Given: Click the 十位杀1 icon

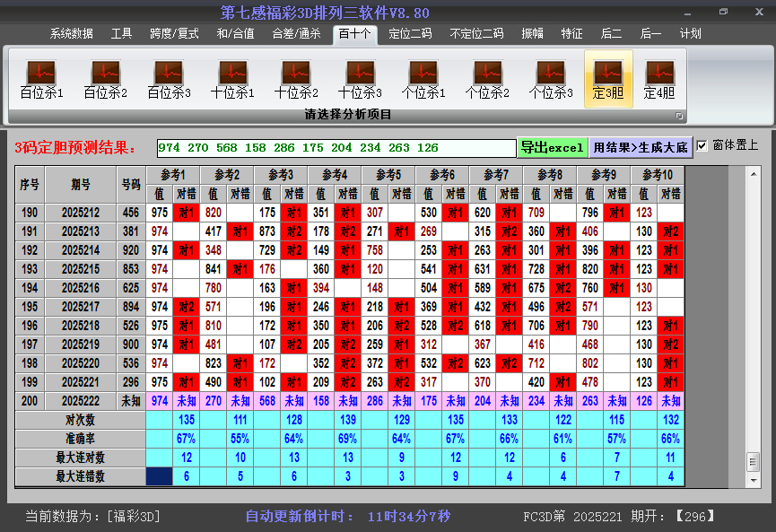Looking at the screenshot, I should pyautogui.click(x=232, y=79).
